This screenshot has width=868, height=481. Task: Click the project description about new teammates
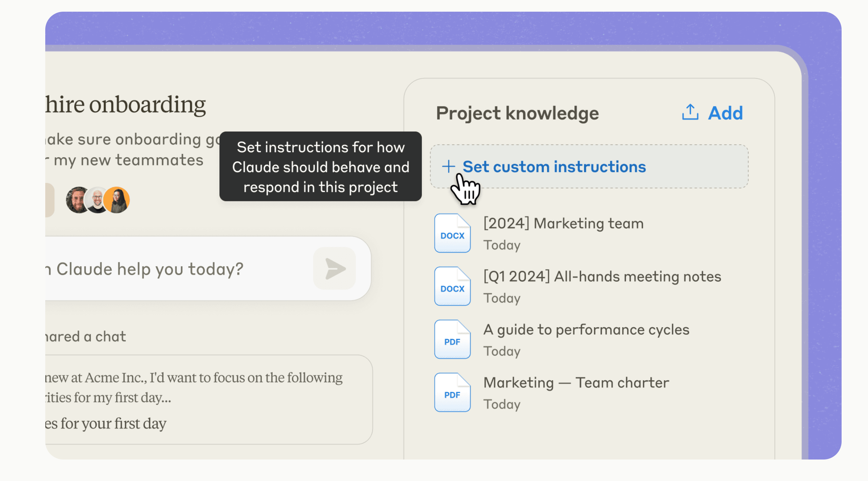pos(133,150)
